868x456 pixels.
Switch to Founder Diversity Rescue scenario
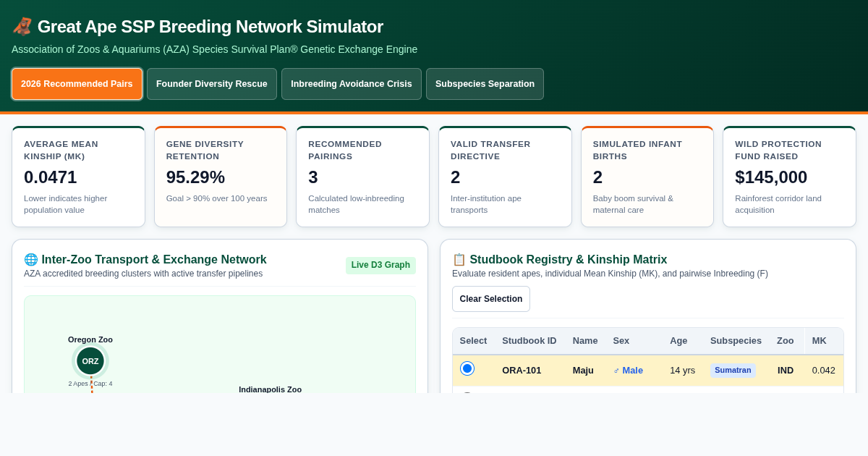tap(212, 84)
